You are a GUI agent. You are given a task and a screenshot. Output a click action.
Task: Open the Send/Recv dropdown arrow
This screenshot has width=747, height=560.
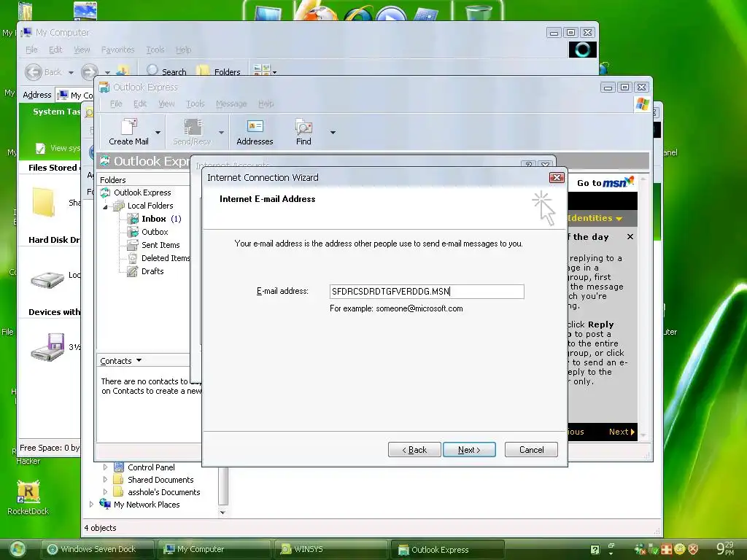221,133
